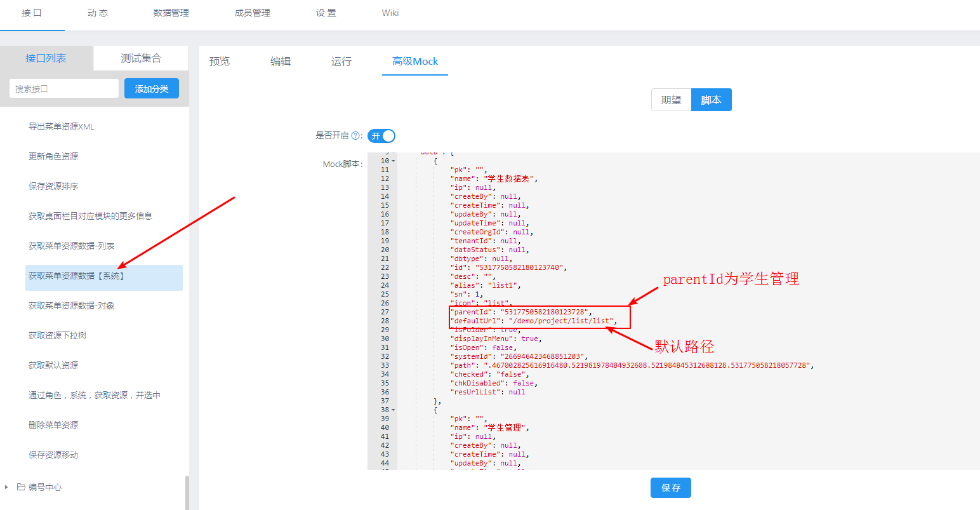Open the Wiki page link
The image size is (980, 510).
(390, 13)
